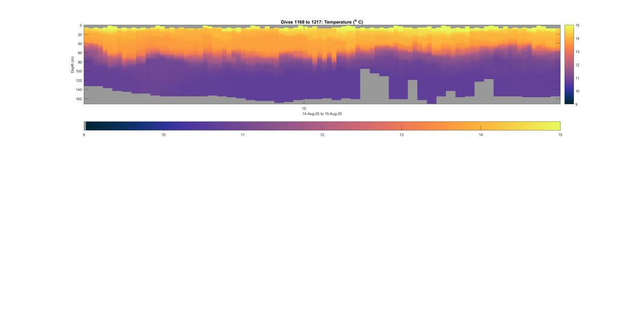Click the "14-Aug-25 to 15-Aug-25" date range label
The height and width of the screenshot is (334, 644).
pos(322,114)
